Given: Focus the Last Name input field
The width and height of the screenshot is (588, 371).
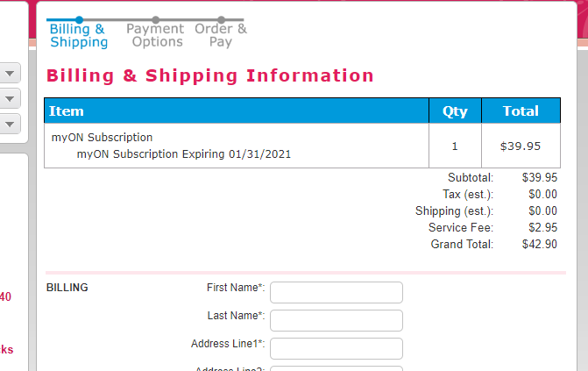Looking at the screenshot, I should (337, 320).
